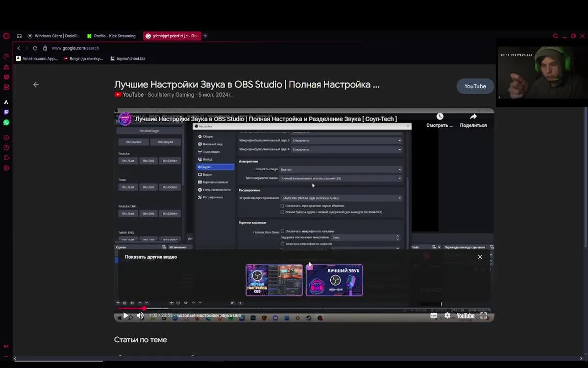This screenshot has height=368, width=588.
Task: Open History clock icon in sidebar
Action: tap(6, 148)
